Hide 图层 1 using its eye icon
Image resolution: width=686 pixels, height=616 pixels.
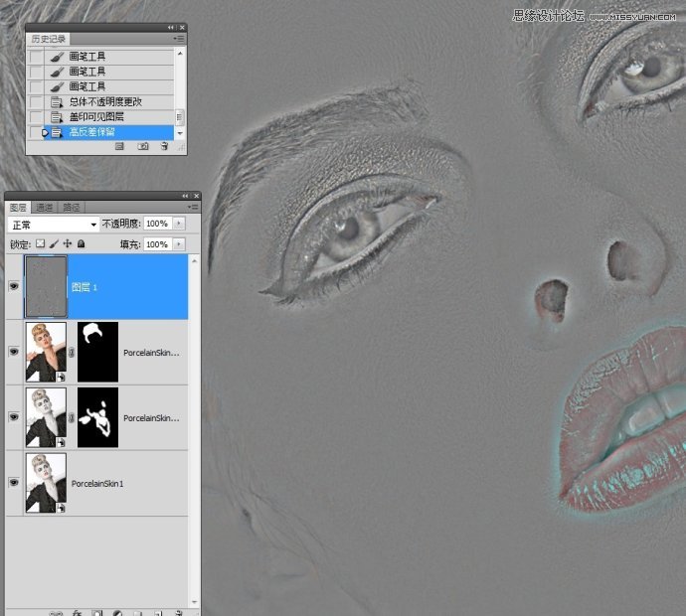click(x=13, y=287)
